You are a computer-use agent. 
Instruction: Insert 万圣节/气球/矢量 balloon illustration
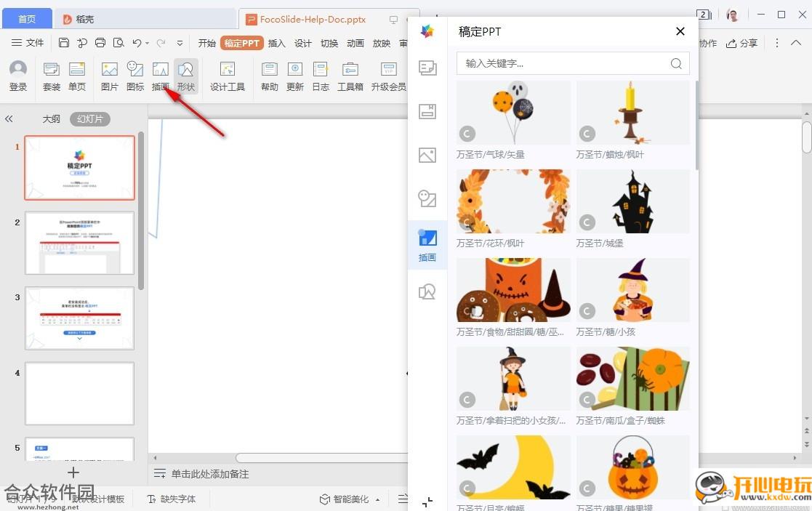(x=514, y=113)
